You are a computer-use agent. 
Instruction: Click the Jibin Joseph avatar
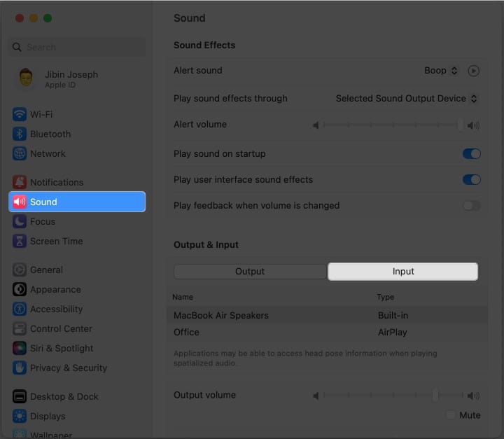click(x=26, y=78)
